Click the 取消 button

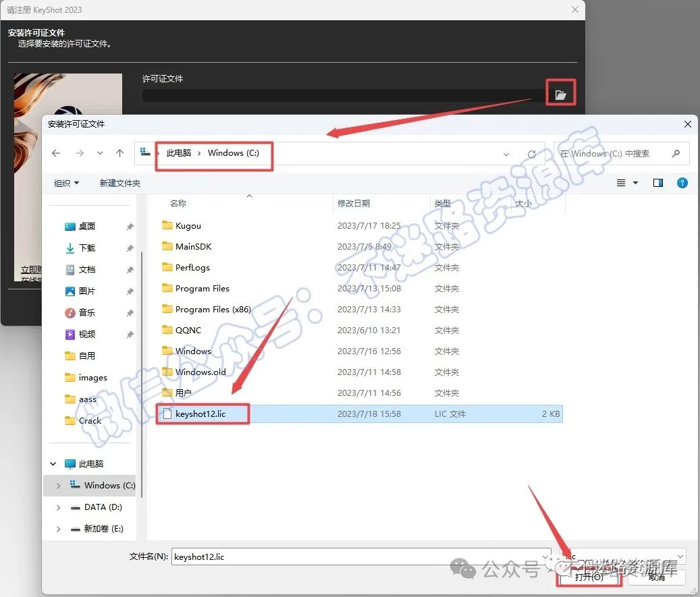pos(656,577)
